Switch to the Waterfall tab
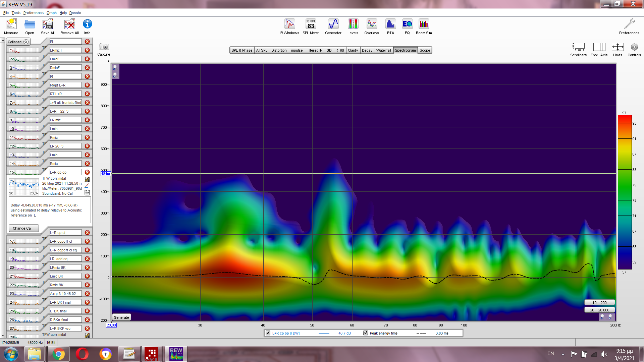Image resolution: width=644 pixels, height=362 pixels. (x=383, y=50)
